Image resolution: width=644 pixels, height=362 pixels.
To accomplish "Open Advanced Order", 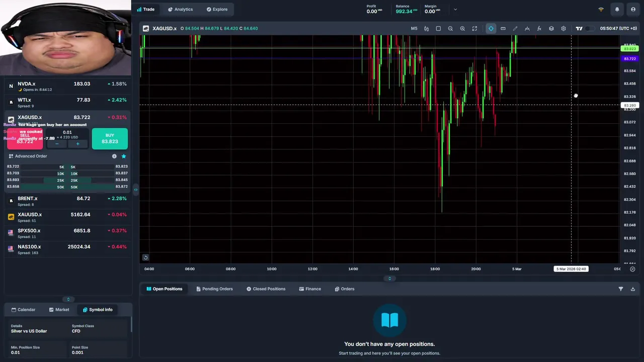I will (x=28, y=156).
